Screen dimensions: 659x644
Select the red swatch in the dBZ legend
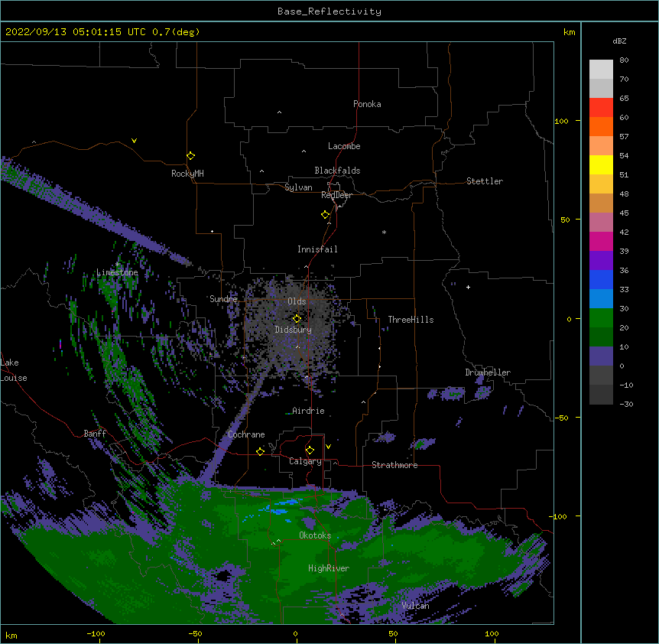click(x=601, y=108)
